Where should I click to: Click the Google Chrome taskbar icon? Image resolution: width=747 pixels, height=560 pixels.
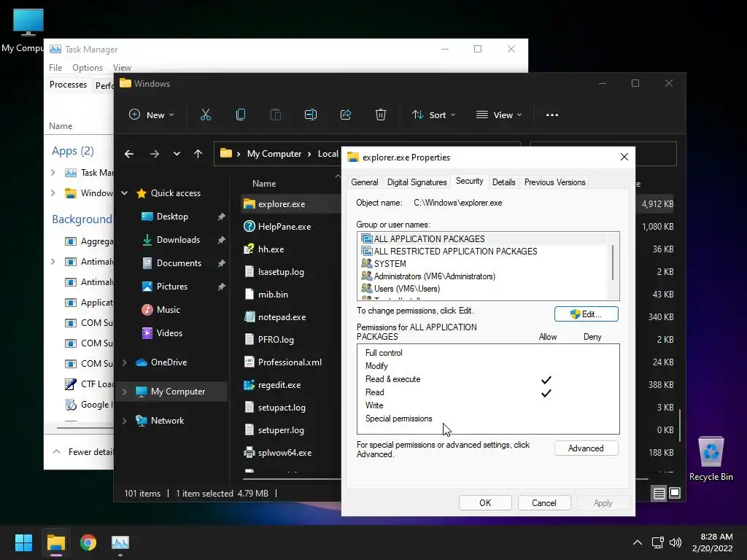tap(88, 542)
